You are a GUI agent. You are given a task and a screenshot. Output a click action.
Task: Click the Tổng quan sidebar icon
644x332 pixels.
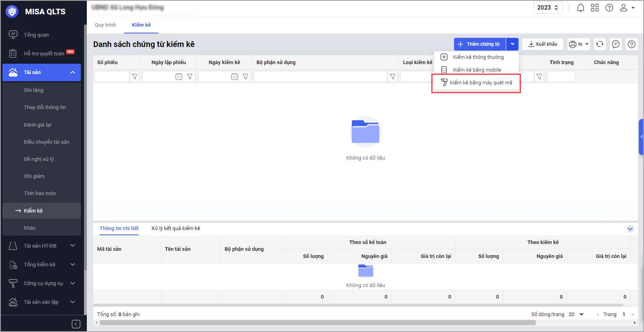[13, 35]
